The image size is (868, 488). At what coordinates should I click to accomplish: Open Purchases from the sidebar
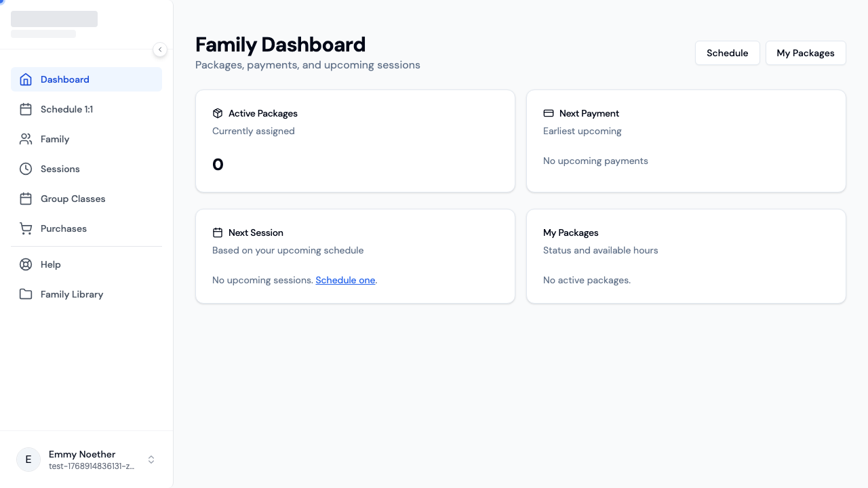coord(64,228)
